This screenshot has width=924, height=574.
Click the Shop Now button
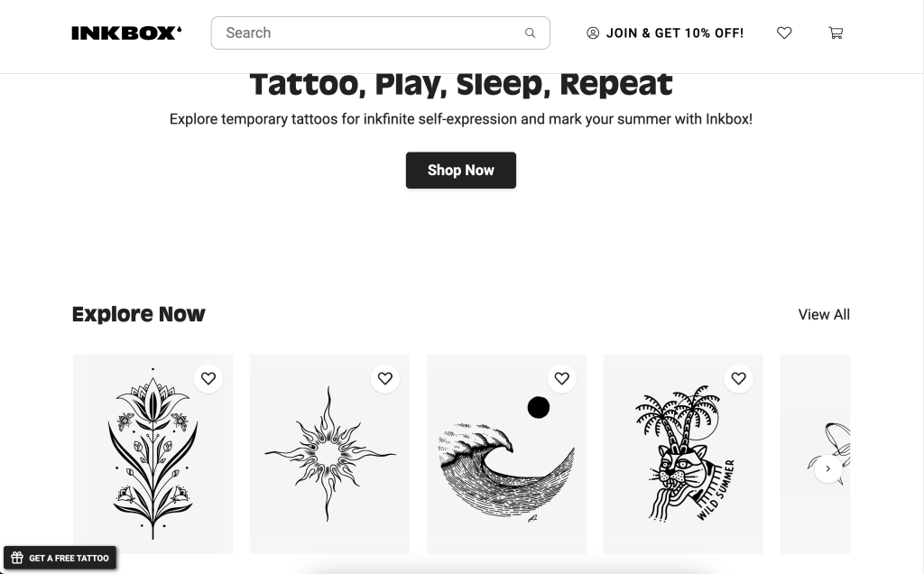click(460, 170)
